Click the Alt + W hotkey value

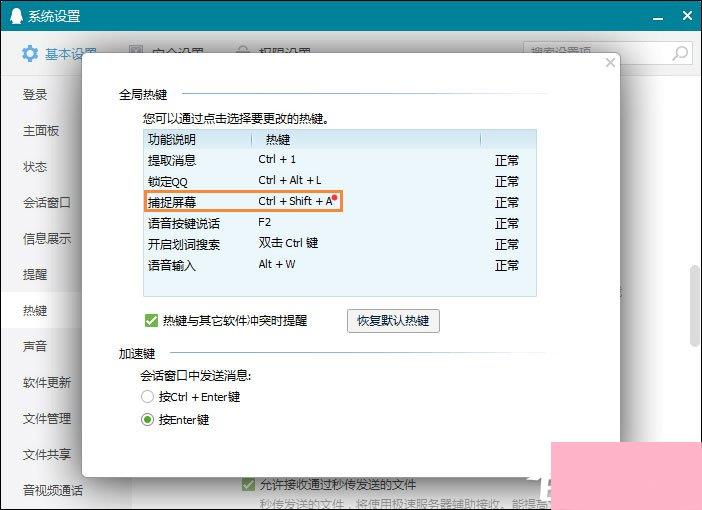[x=277, y=264]
